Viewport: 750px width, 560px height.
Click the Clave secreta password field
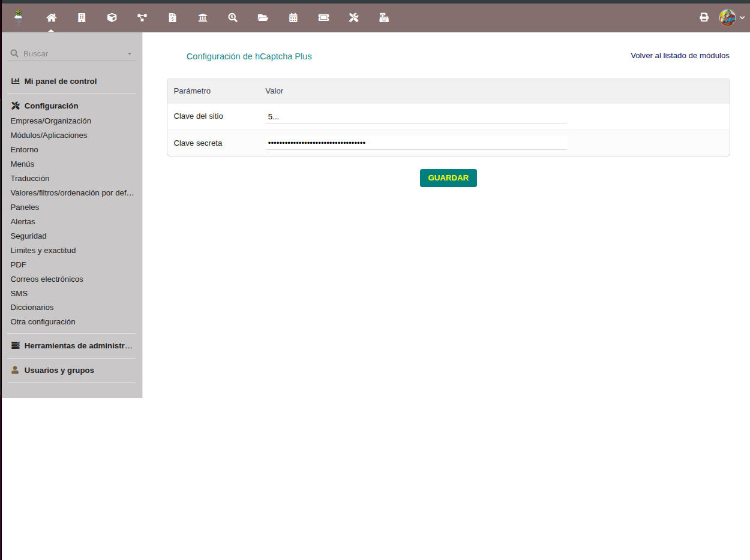click(416, 143)
